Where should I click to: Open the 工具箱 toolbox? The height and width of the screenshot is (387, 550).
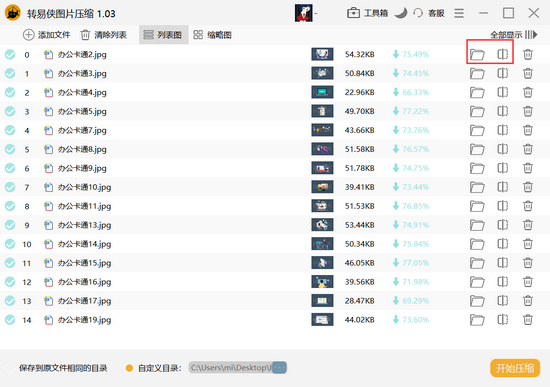coord(367,13)
